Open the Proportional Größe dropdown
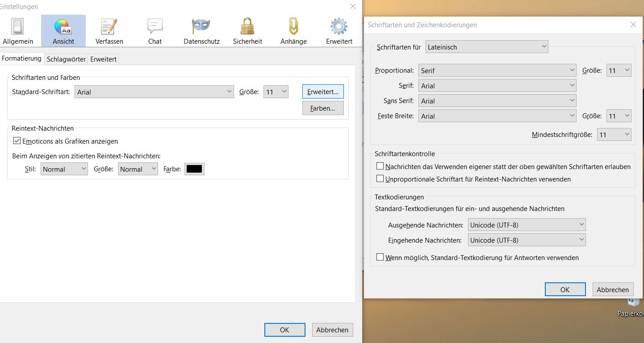 click(619, 70)
